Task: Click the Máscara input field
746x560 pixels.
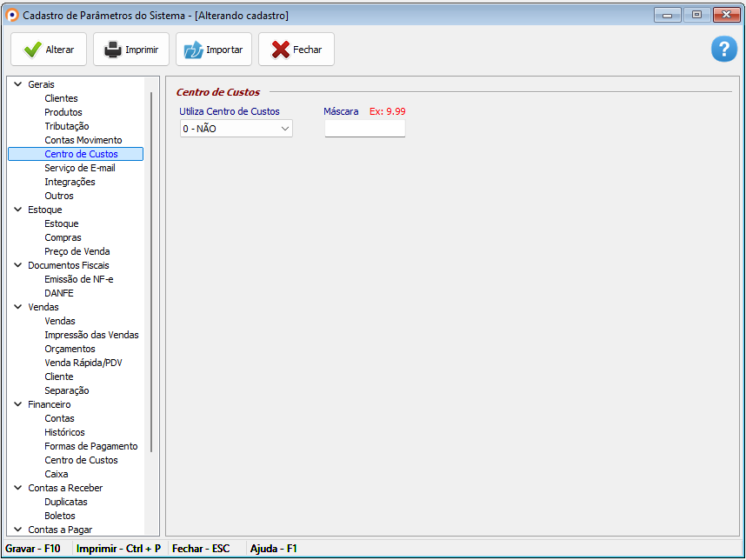Action: pos(364,129)
